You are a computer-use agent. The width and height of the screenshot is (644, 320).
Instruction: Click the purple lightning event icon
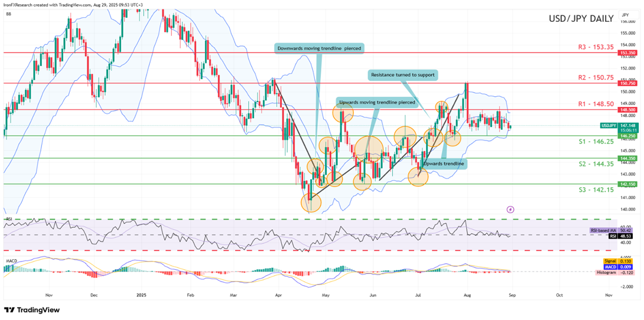(510, 209)
